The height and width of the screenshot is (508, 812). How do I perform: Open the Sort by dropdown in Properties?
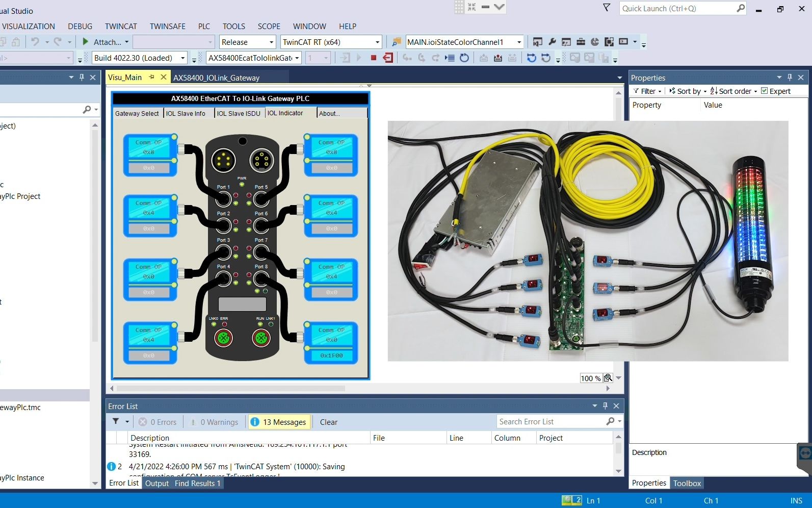point(689,91)
